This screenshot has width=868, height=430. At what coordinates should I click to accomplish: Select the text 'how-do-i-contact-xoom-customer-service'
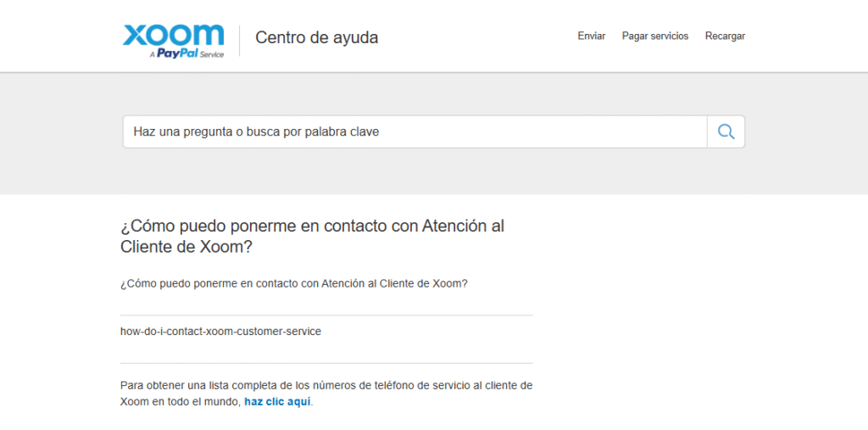pyautogui.click(x=220, y=332)
